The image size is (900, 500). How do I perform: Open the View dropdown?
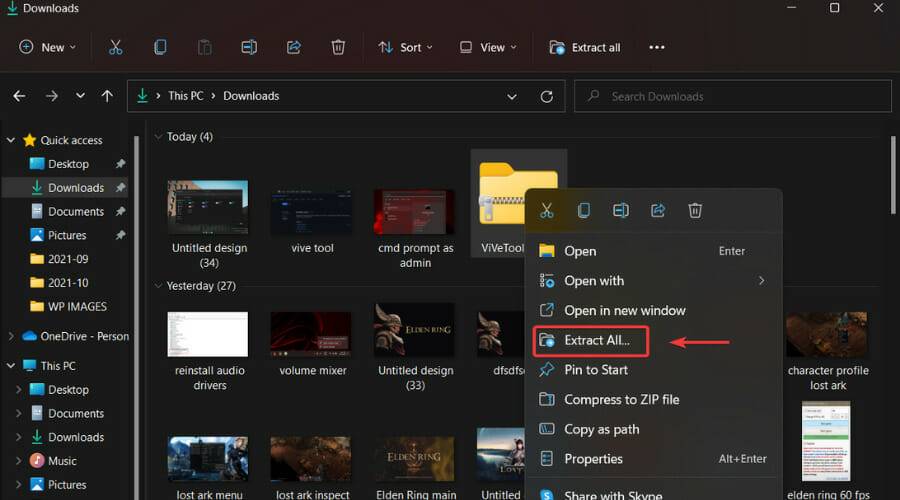coord(488,47)
